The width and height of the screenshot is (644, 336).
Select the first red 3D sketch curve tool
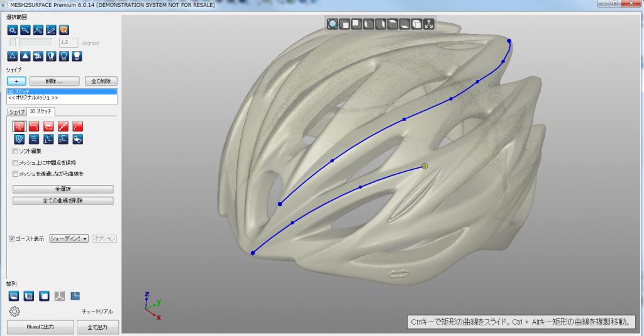(x=19, y=126)
